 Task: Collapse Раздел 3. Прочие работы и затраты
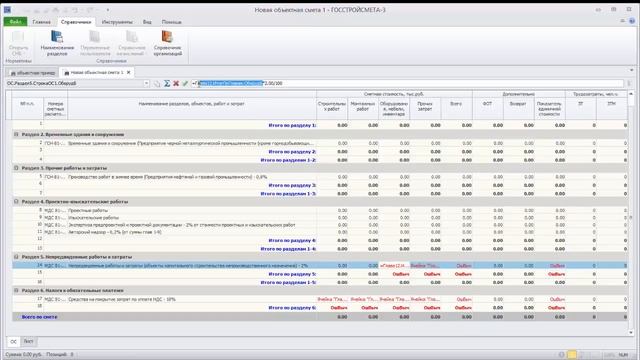pos(16,168)
